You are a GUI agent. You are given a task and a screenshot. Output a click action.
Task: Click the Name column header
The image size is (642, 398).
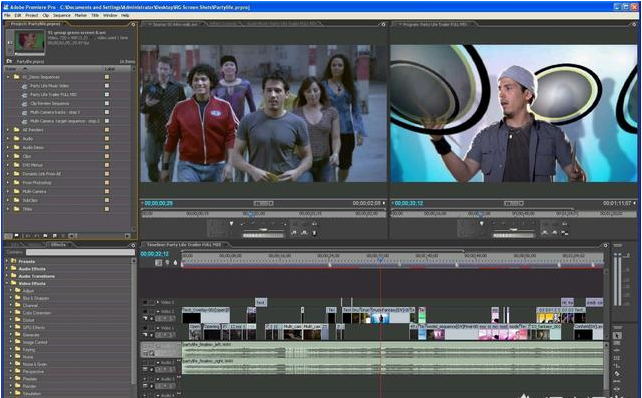pos(11,69)
